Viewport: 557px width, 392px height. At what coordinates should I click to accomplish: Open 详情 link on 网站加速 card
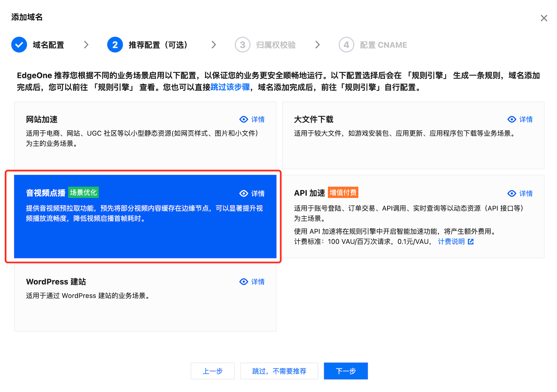click(258, 119)
